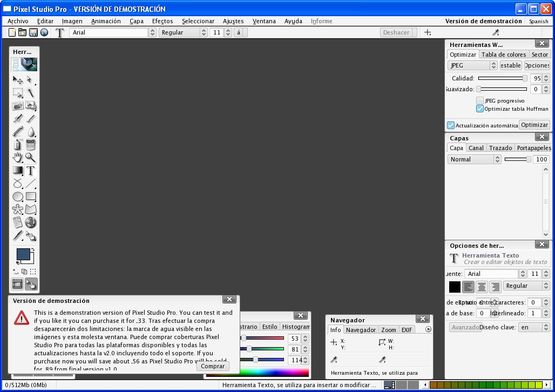555x392 pixels.
Task: Set right text alignment
Action: (x=495, y=287)
